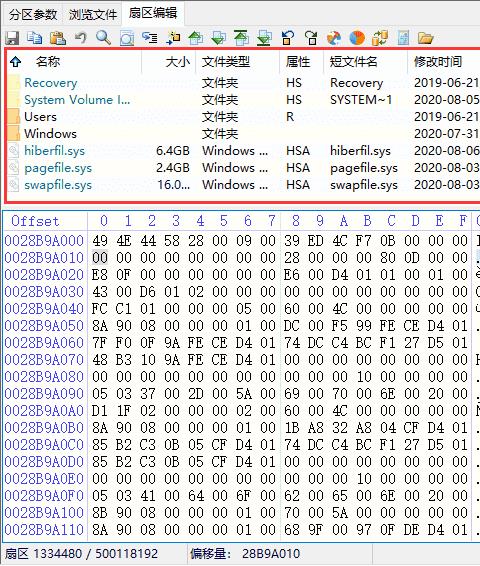Image resolution: width=480 pixels, height=566 pixels.
Task: Click the 偏移量 28B9A010 status field
Action: (245, 553)
